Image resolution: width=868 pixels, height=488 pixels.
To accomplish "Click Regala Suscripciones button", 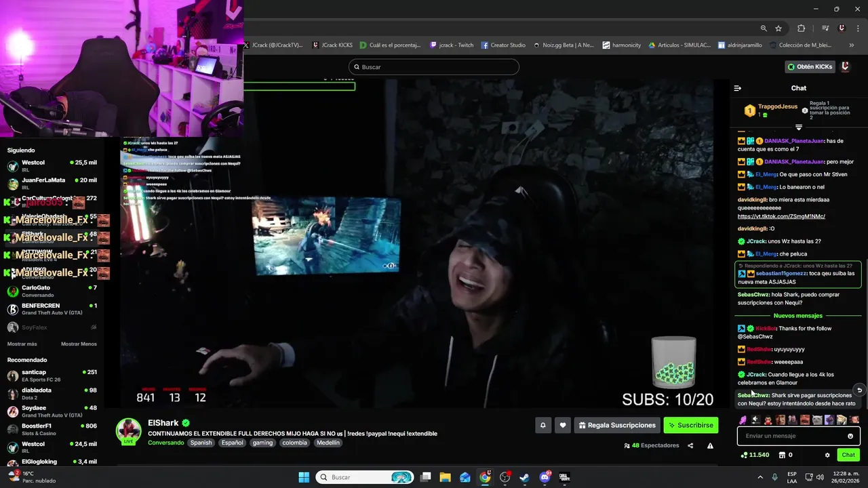I will click(617, 425).
